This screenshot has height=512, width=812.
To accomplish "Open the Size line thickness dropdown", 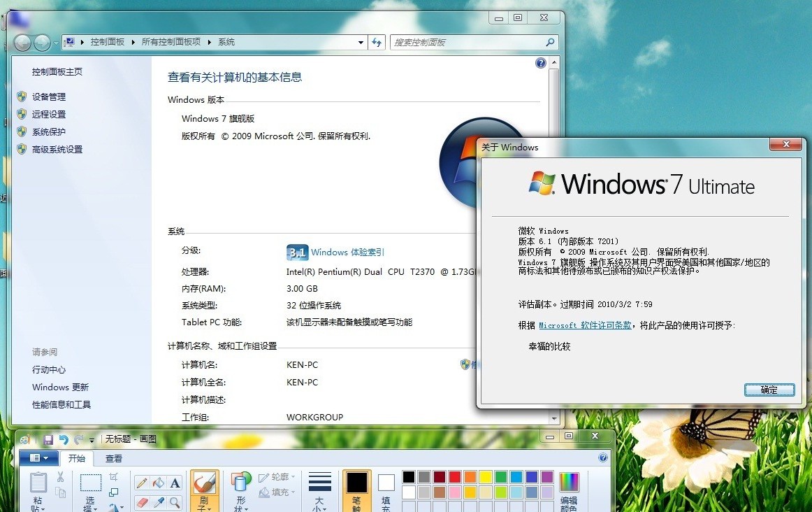I will [319, 491].
